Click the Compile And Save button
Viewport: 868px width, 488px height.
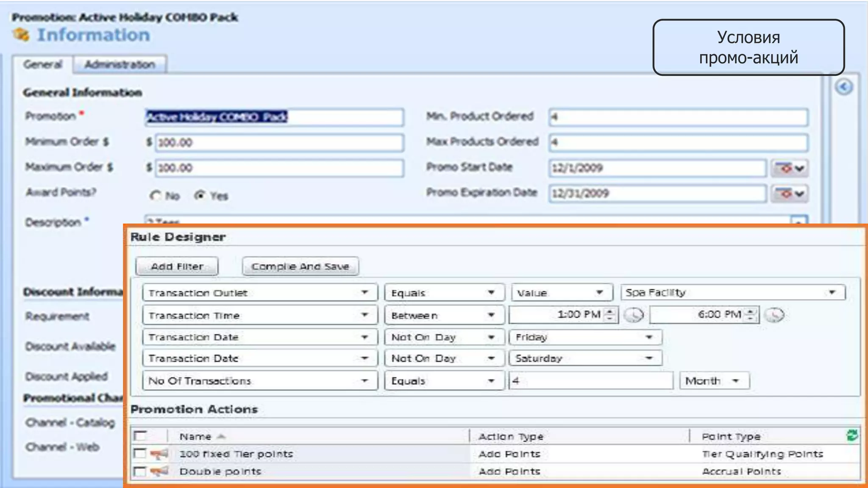pyautogui.click(x=300, y=266)
